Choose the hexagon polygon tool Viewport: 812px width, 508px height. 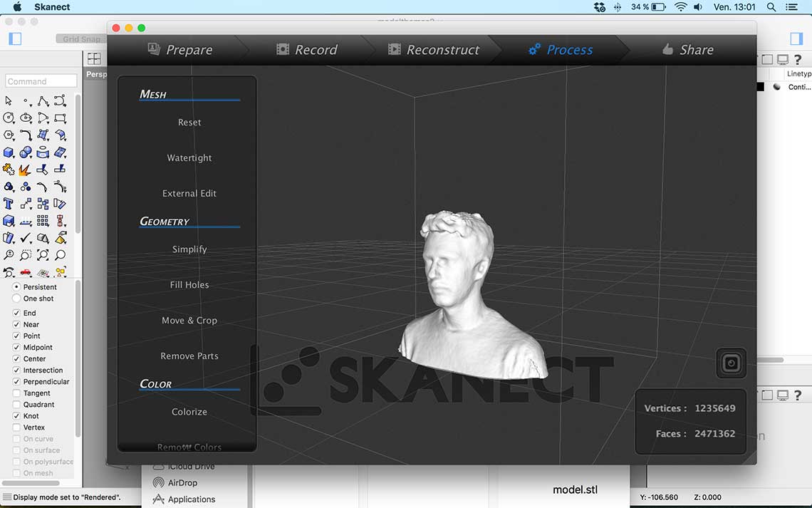[x=9, y=135]
